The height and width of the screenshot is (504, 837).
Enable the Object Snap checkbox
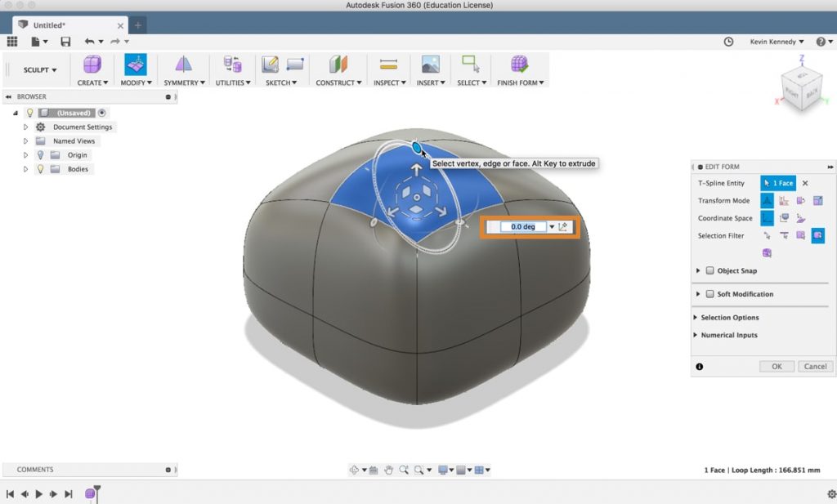point(709,270)
